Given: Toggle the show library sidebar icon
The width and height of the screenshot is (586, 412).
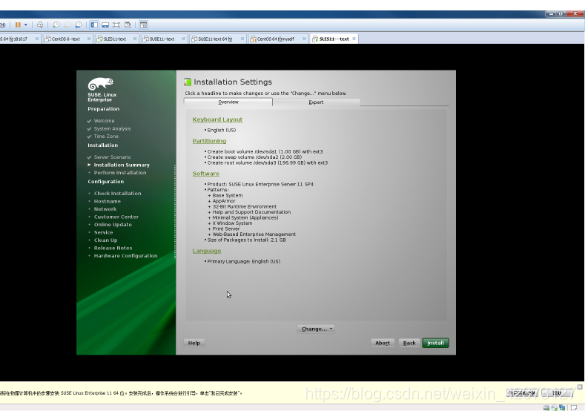Looking at the screenshot, I should click(x=94, y=25).
